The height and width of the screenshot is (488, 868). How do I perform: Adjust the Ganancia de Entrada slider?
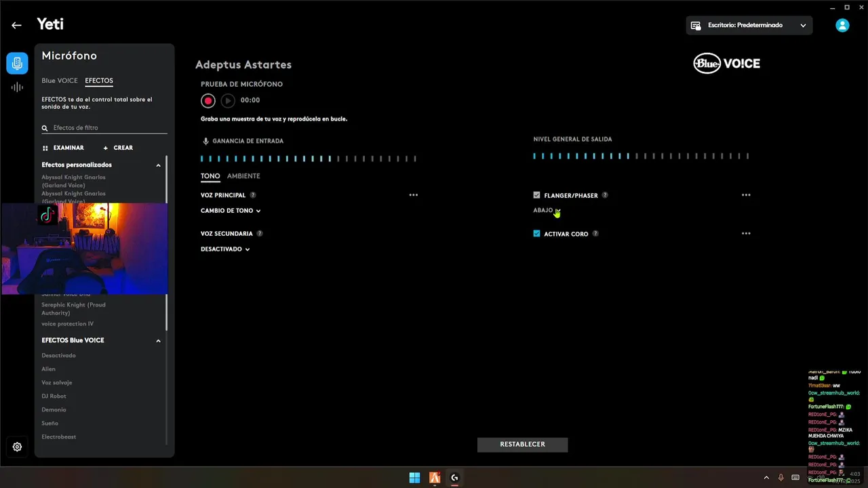pos(309,159)
